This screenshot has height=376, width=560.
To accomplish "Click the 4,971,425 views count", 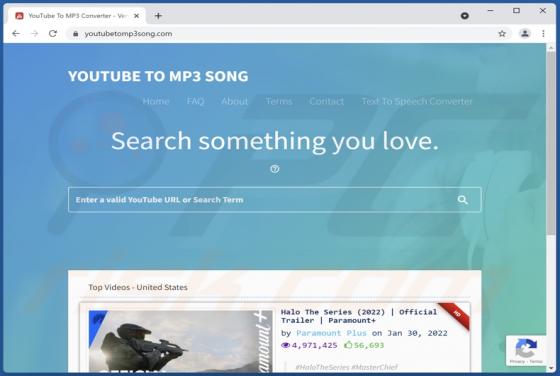I will 309,345.
